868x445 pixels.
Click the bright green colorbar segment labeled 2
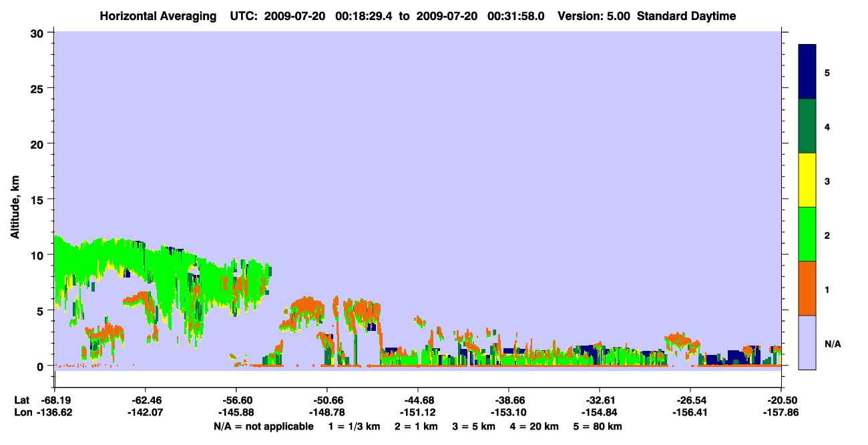tap(807, 234)
